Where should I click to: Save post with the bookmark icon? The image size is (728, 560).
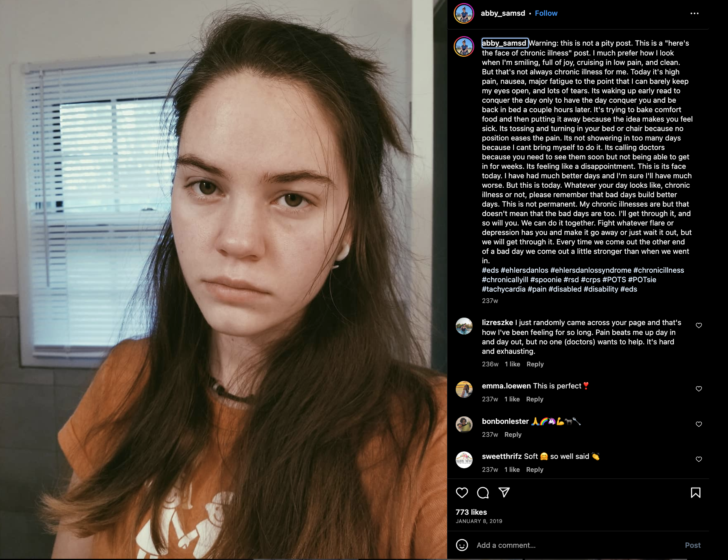695,493
